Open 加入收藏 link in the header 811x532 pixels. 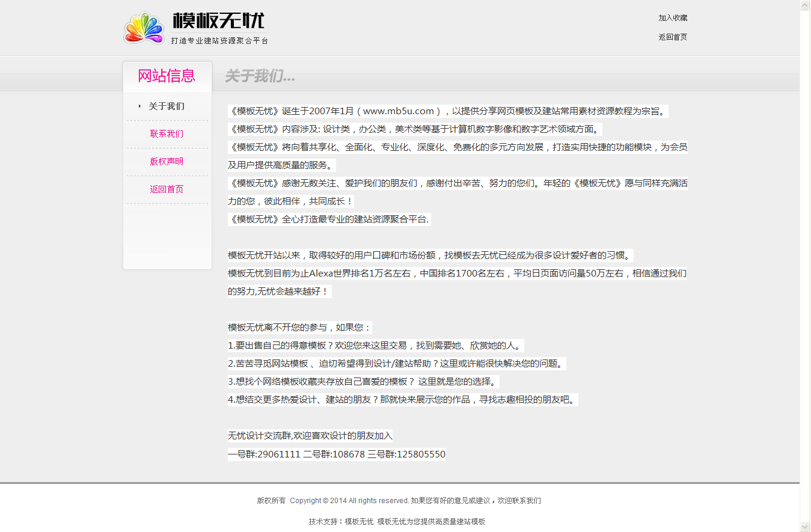click(673, 18)
